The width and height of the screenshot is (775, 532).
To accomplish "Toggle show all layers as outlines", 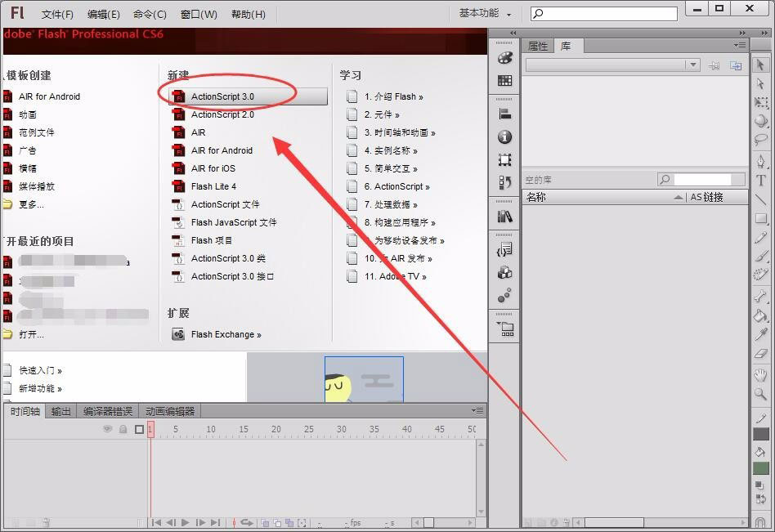I will pyautogui.click(x=139, y=429).
